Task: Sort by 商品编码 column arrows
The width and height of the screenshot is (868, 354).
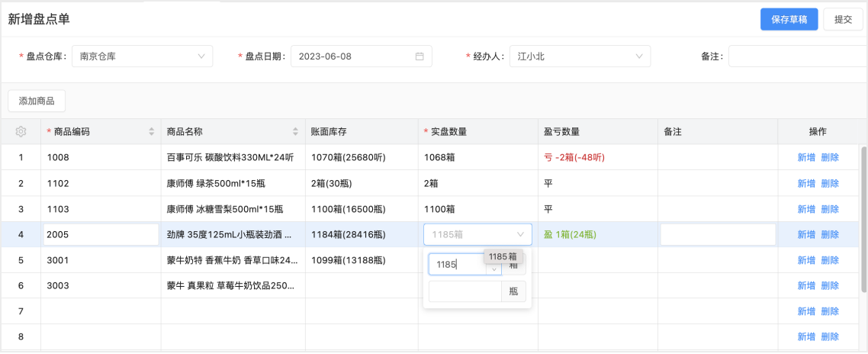Action: coord(151,131)
